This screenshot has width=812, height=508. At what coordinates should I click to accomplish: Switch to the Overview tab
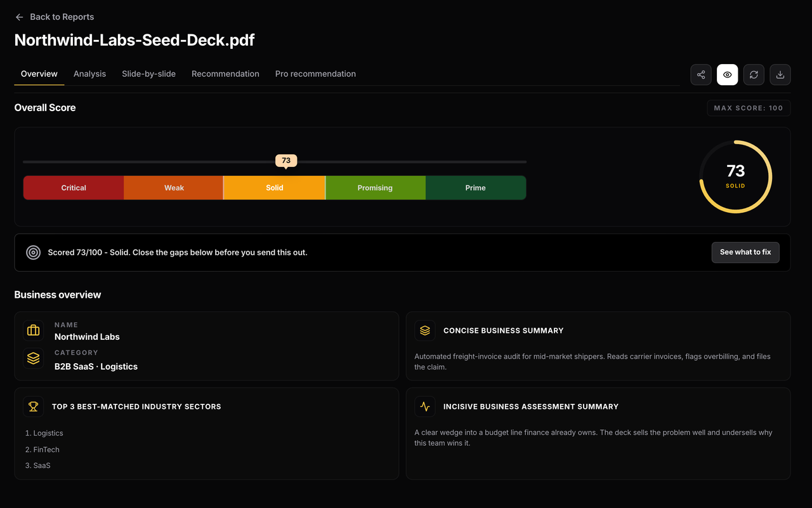39,74
